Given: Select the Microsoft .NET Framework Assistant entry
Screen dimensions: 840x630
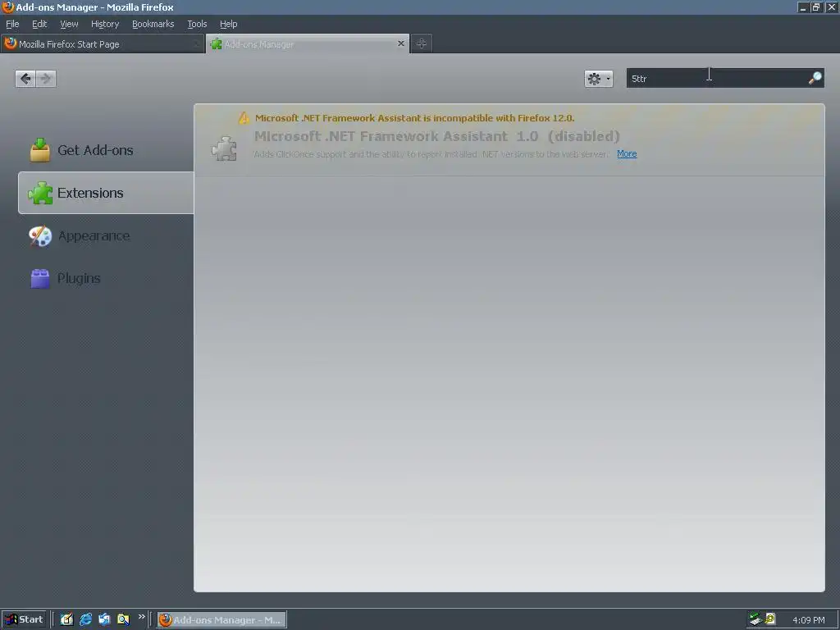Looking at the screenshot, I should [509, 139].
